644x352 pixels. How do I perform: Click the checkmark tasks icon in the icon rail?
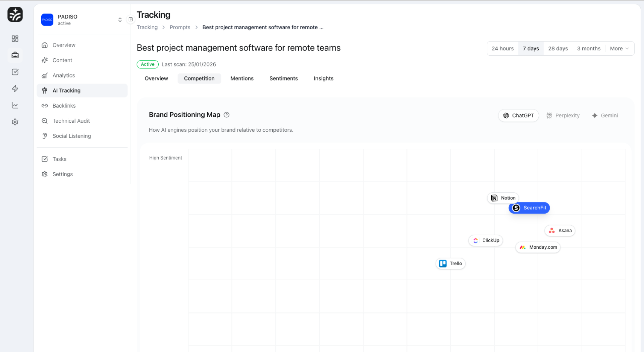(15, 72)
